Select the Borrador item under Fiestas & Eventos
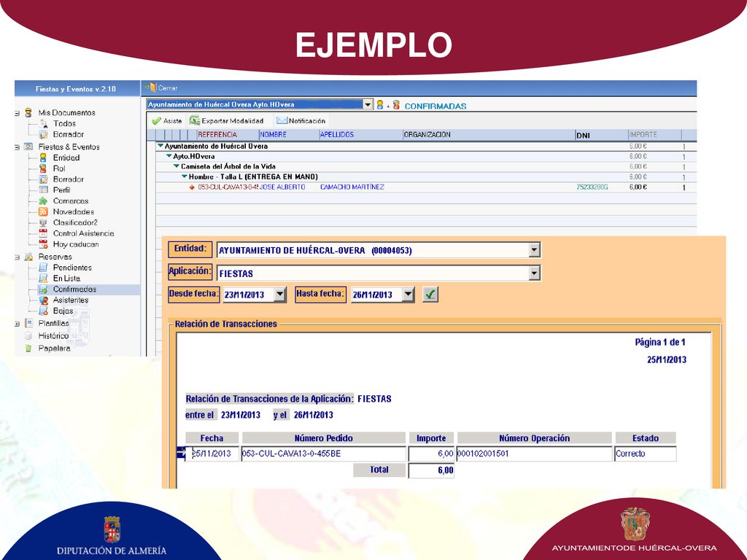 click(68, 179)
